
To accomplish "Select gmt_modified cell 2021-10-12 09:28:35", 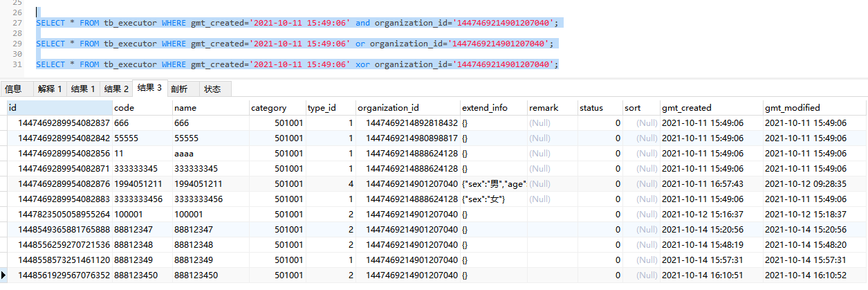I will pyautogui.click(x=814, y=183).
